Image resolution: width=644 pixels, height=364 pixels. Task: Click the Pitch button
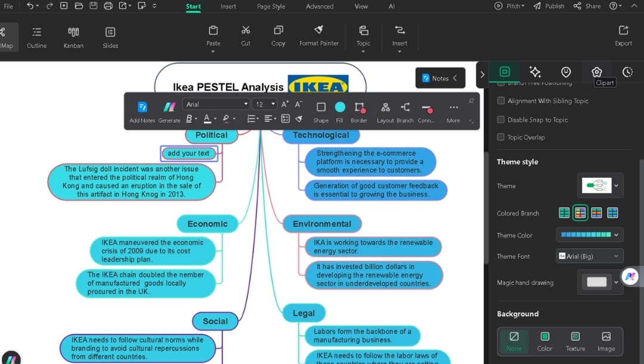pyautogui.click(x=509, y=6)
